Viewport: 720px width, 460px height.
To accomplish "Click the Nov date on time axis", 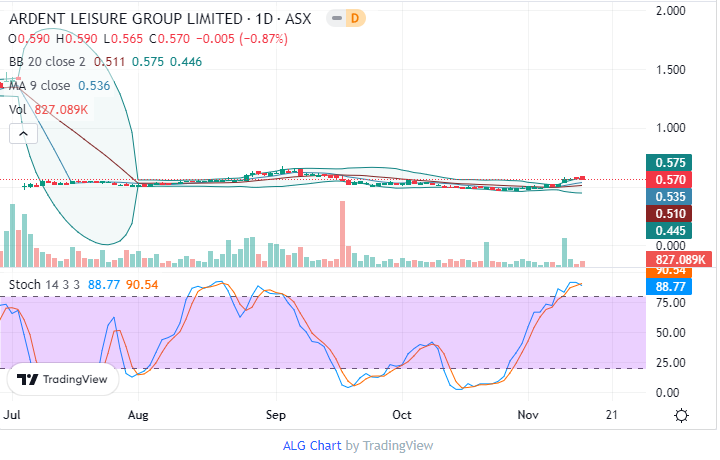I will 528,414.
